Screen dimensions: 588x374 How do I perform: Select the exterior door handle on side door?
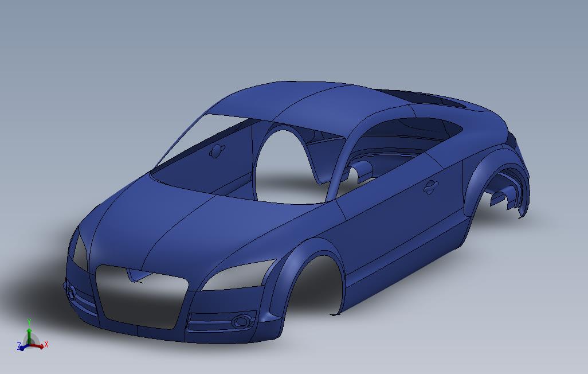point(431,186)
